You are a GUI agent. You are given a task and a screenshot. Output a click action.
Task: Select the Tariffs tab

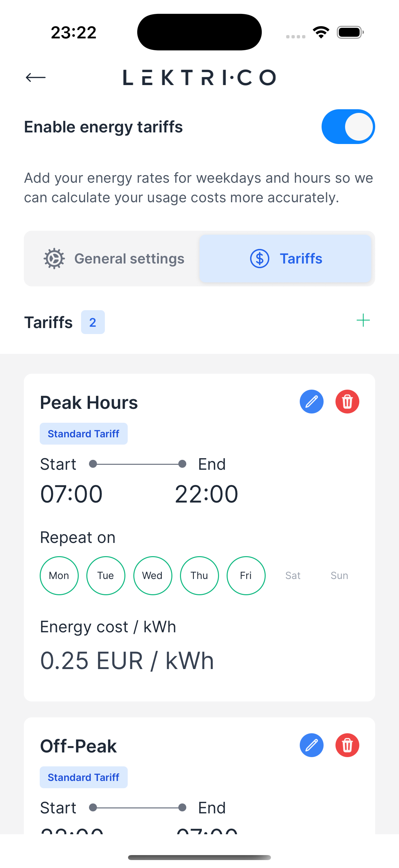coord(286,259)
